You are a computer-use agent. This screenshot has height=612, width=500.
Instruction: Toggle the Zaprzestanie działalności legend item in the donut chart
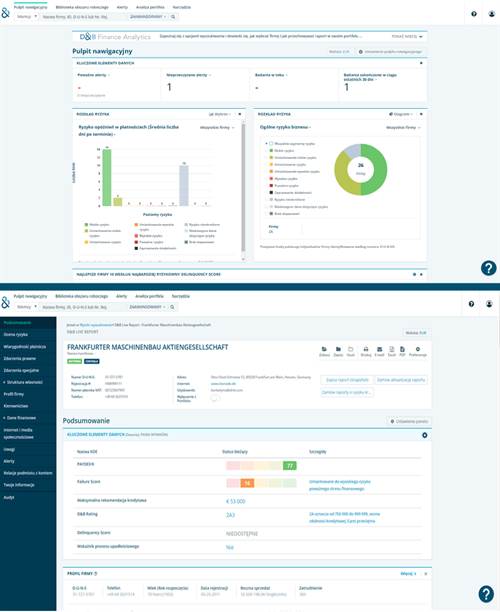click(x=291, y=193)
